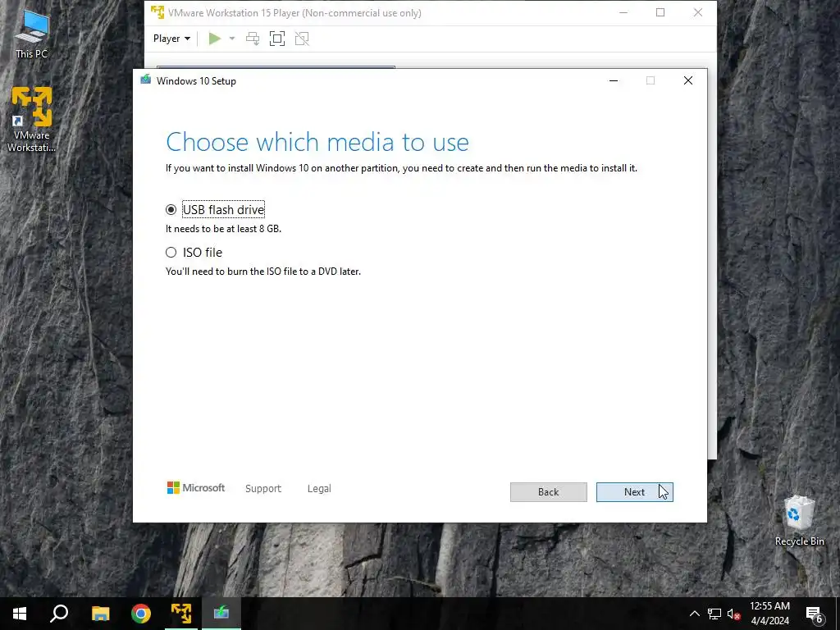The height and width of the screenshot is (630, 840).
Task: Click the muted volume tray icon
Action: point(733,614)
